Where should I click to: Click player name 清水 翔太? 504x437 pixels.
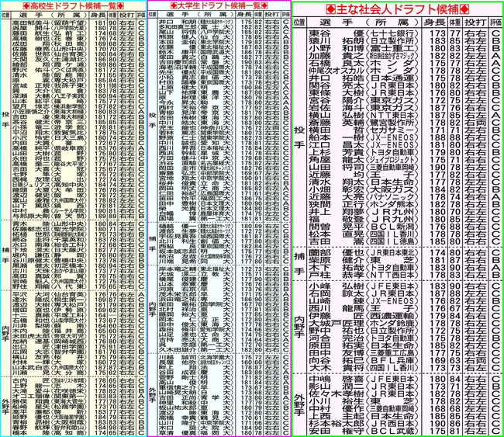pos(337,182)
